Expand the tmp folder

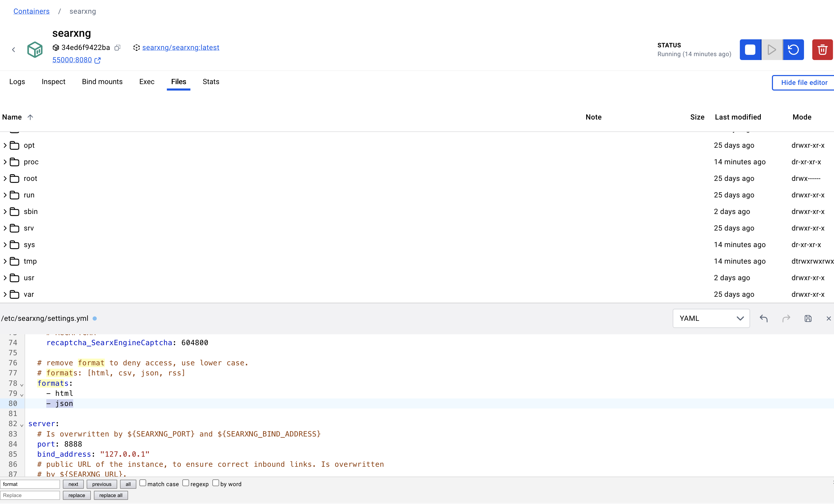(5, 261)
